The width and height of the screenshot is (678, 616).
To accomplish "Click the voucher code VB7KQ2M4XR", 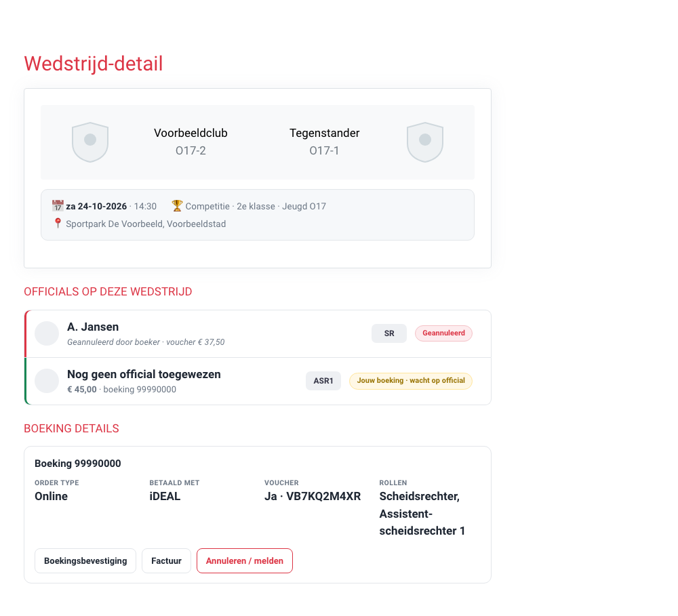I will [x=323, y=496].
